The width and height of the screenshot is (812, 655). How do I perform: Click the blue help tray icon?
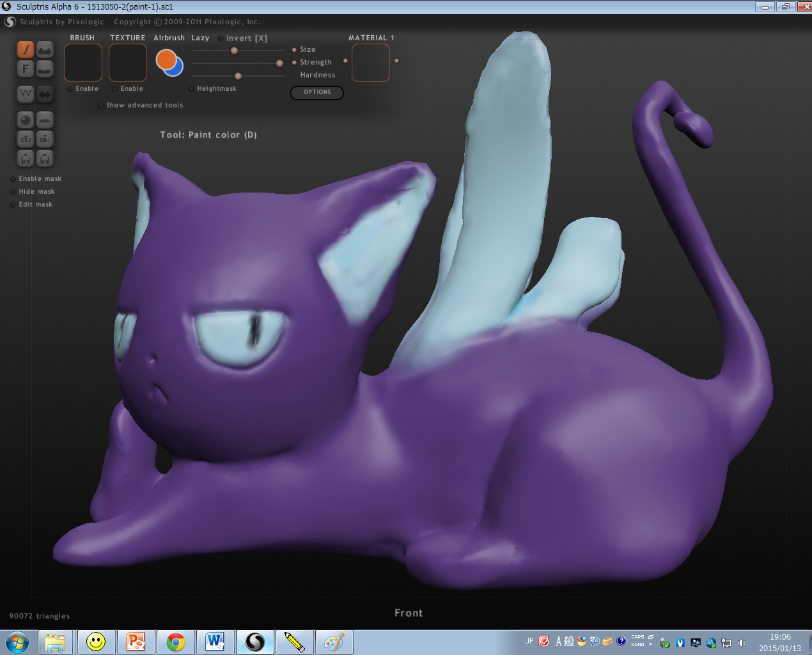(x=621, y=641)
